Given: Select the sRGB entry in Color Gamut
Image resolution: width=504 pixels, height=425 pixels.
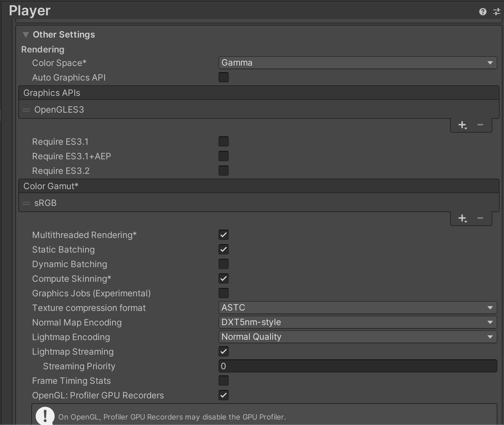Looking at the screenshot, I should click(x=46, y=203).
